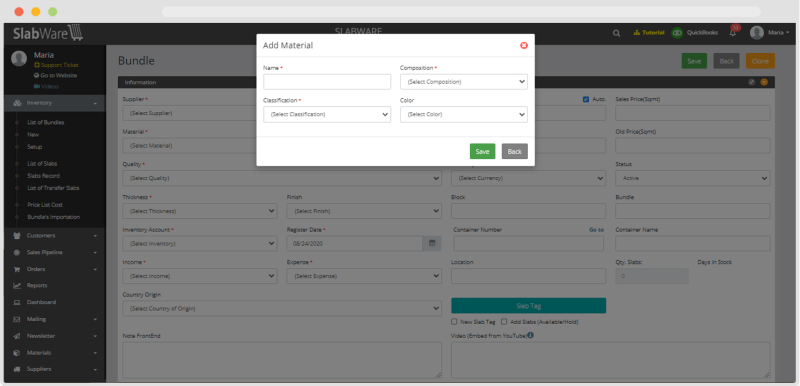Image resolution: width=800 pixels, height=386 pixels.
Task: Open the calendar icon beside Register Date
Action: pos(432,243)
